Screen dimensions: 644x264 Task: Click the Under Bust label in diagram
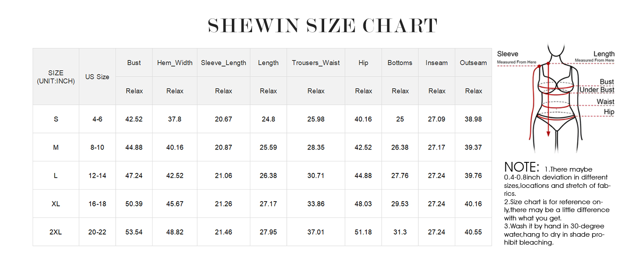[596, 90]
